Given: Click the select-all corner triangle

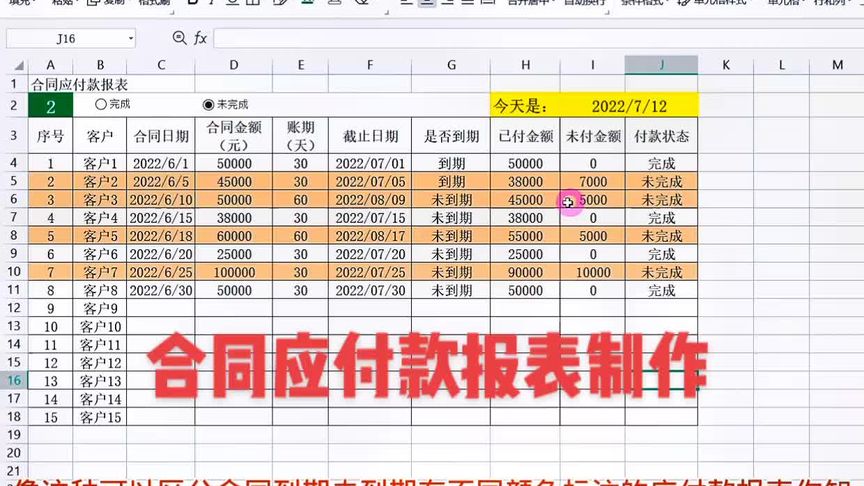Looking at the screenshot, I should (x=19, y=66).
